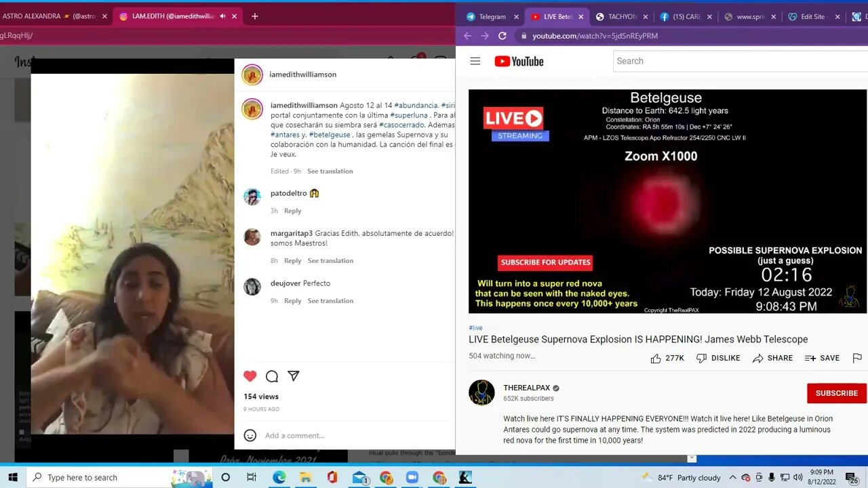Screen dimensions: 868x488
Task: Send the Instagram post via paper-plane icon
Action: (294, 376)
